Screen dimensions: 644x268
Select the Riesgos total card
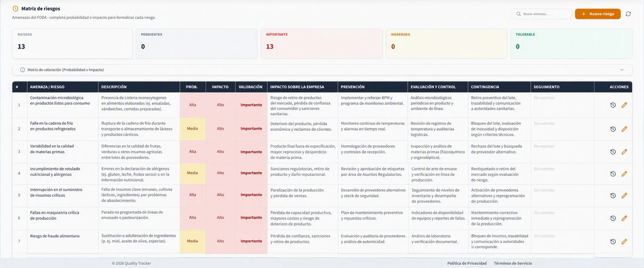[x=72, y=43]
